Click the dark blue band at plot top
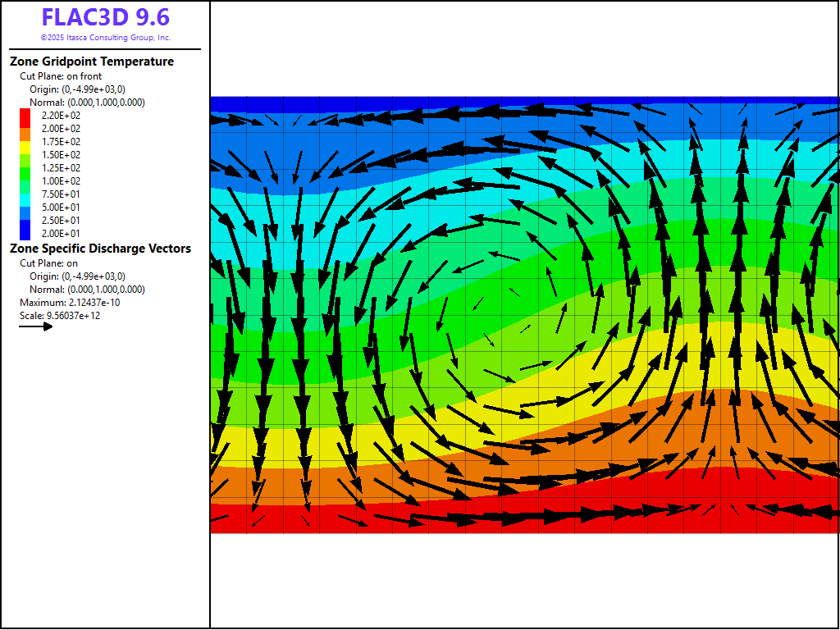 (x=525, y=101)
